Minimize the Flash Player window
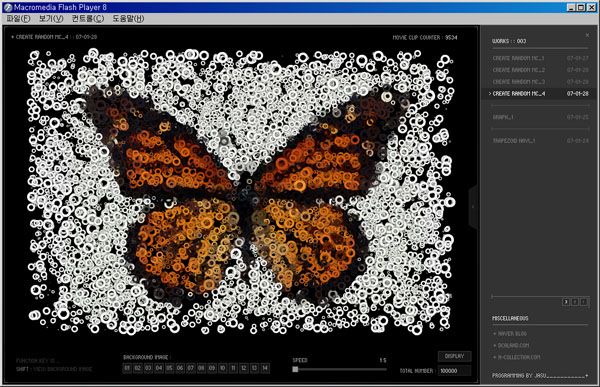 point(571,7)
